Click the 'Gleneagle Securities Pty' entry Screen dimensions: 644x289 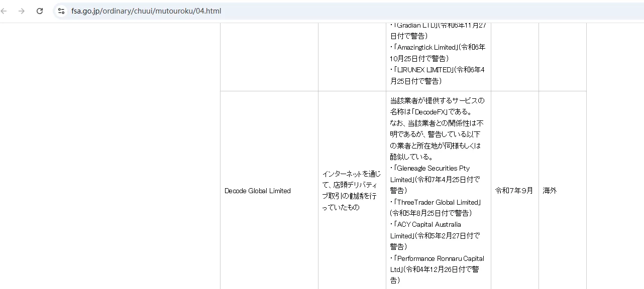click(x=433, y=169)
